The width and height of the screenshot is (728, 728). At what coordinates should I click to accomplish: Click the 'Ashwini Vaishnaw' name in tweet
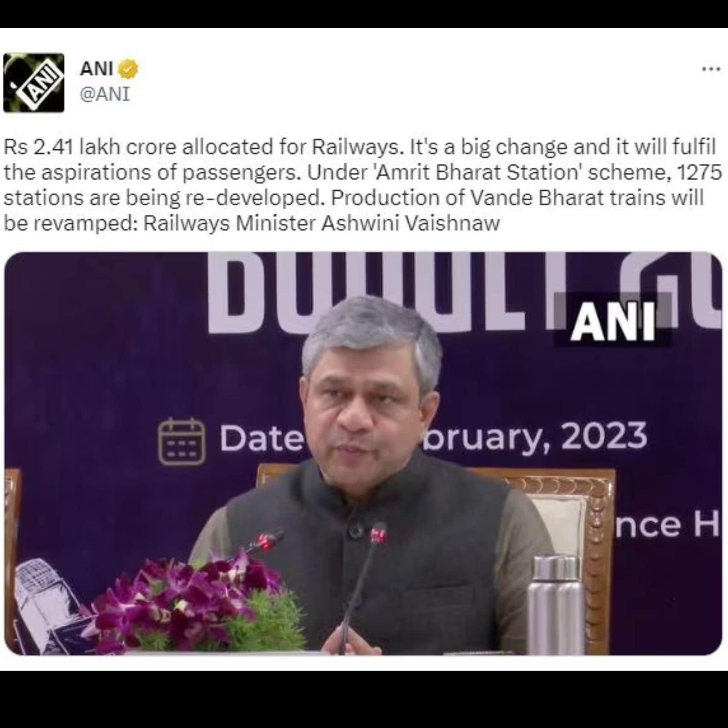410,223
